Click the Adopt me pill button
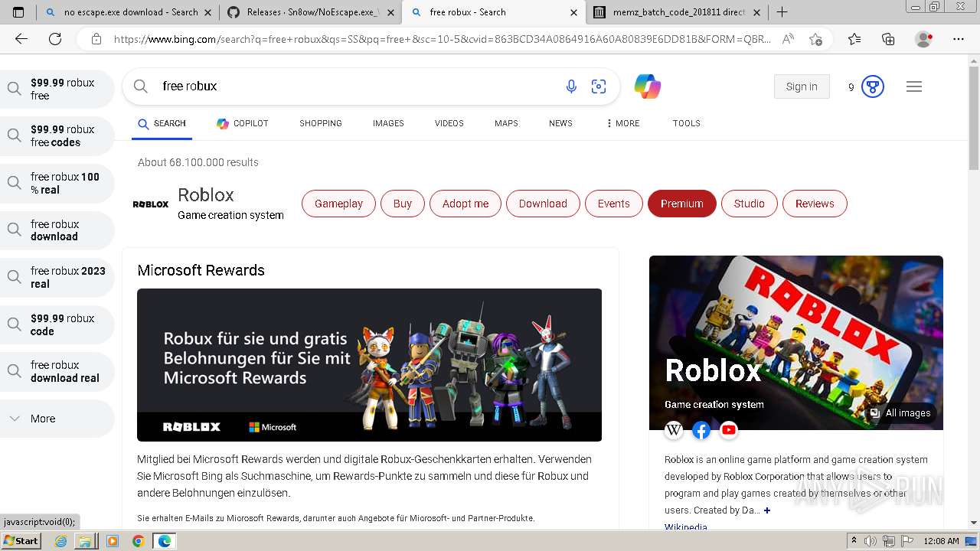 click(465, 204)
